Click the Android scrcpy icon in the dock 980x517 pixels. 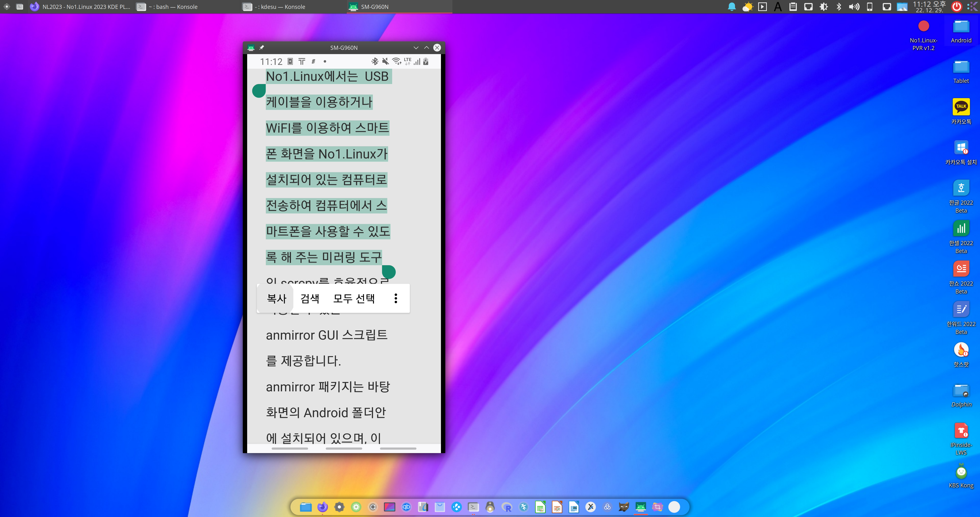click(641, 507)
